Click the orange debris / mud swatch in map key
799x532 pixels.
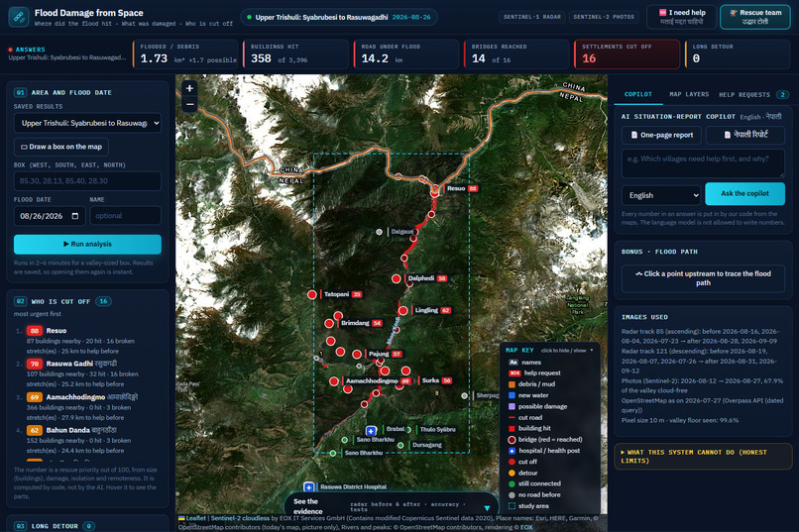point(512,384)
